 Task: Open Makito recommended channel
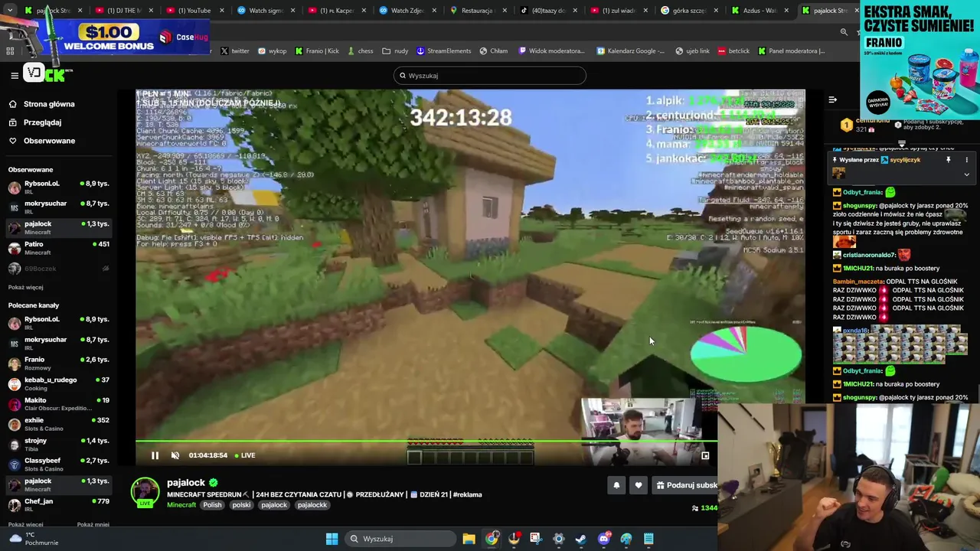click(60, 404)
